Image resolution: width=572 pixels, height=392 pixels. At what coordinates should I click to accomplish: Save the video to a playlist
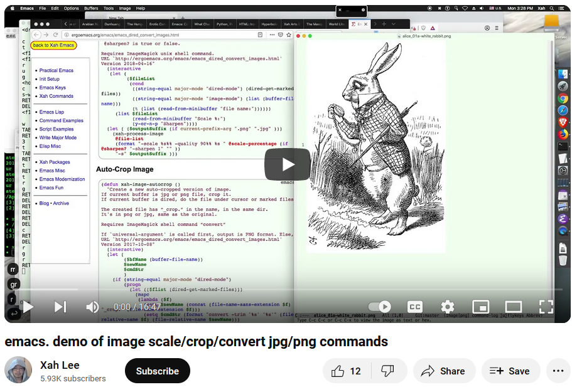510,371
